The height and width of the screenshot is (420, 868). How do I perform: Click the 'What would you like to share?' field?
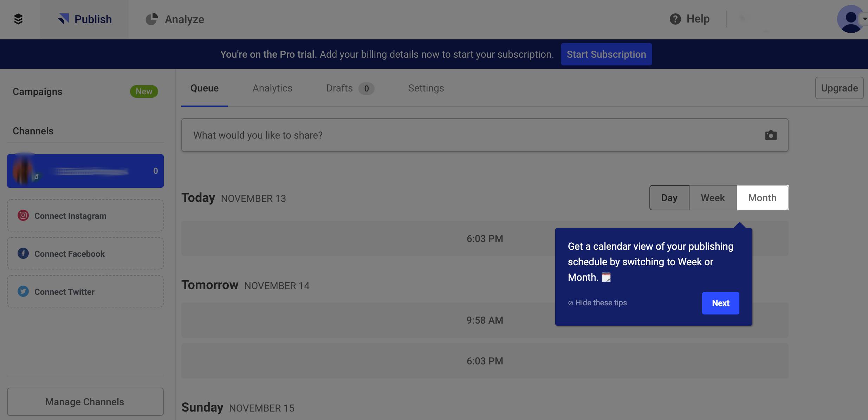click(x=485, y=135)
